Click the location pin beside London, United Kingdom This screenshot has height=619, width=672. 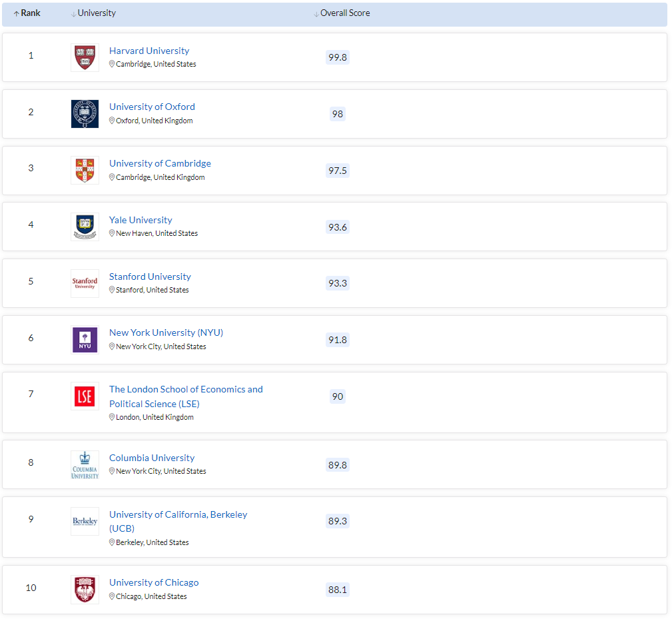pyautogui.click(x=112, y=417)
